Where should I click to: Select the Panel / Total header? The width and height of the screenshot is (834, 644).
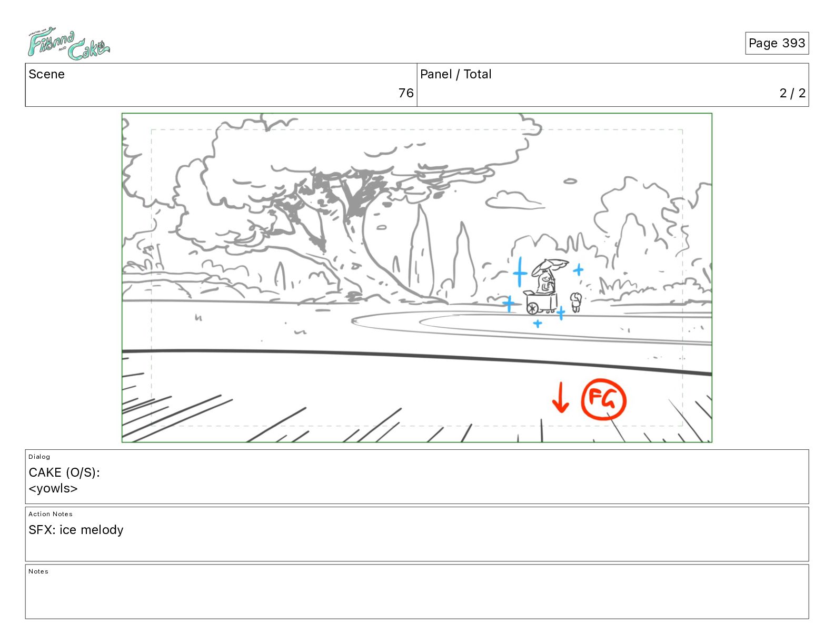[x=455, y=74]
